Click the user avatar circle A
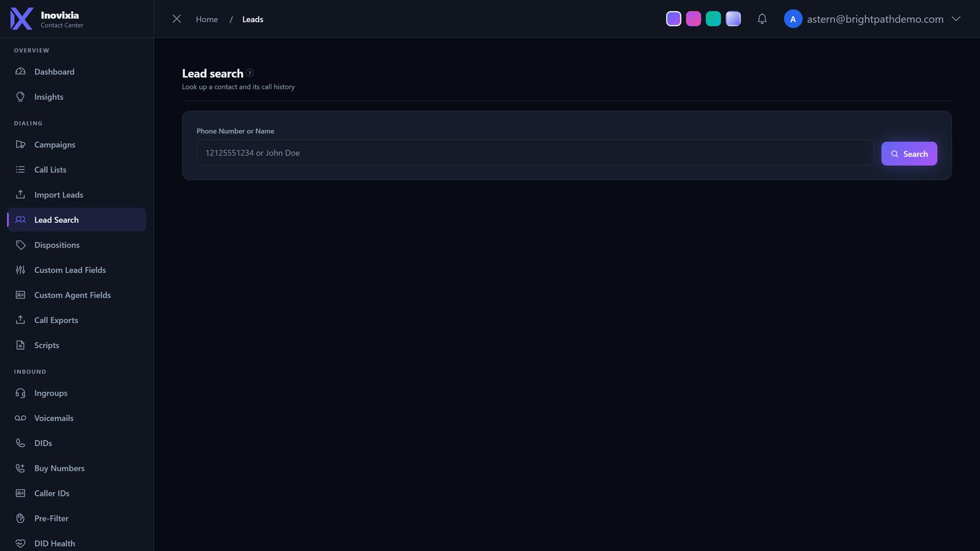 793,19
